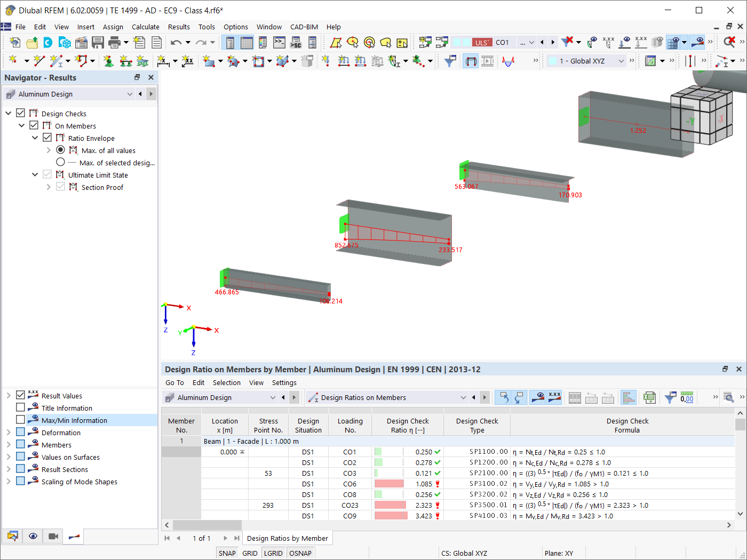Toggle the colored result bars icon in table toolbar
747x560 pixels.
coord(629,397)
